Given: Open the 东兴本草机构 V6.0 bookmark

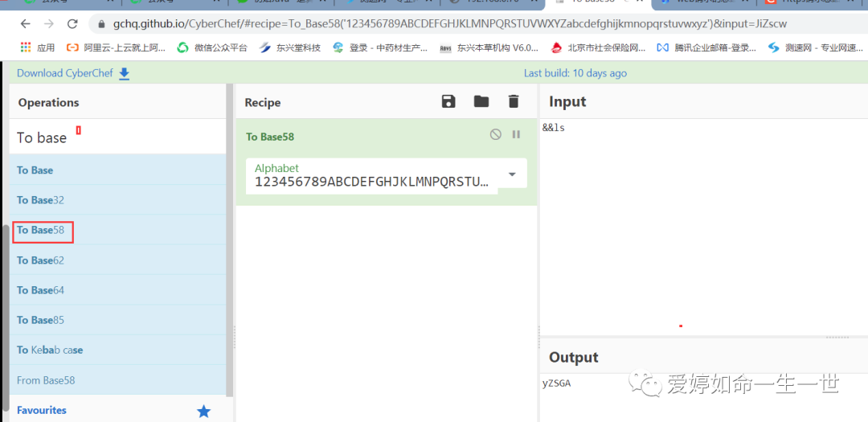Looking at the screenshot, I should click(489, 47).
